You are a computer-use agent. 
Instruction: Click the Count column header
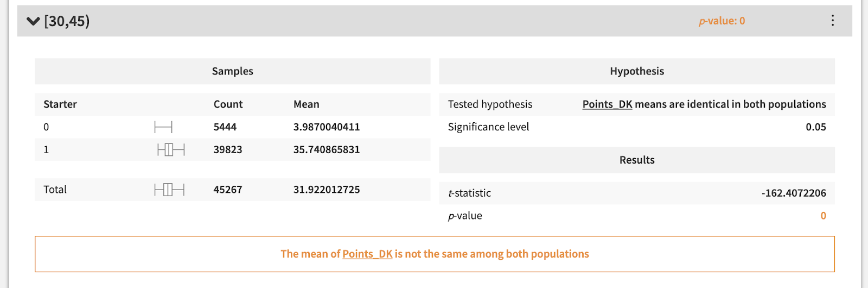coord(228,104)
